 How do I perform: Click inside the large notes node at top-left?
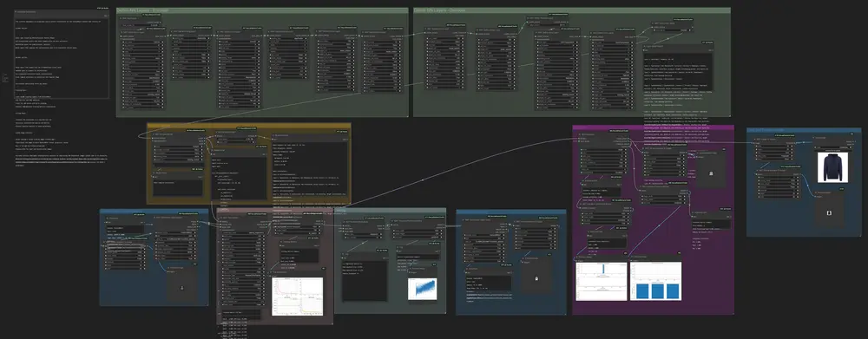pos(62,58)
